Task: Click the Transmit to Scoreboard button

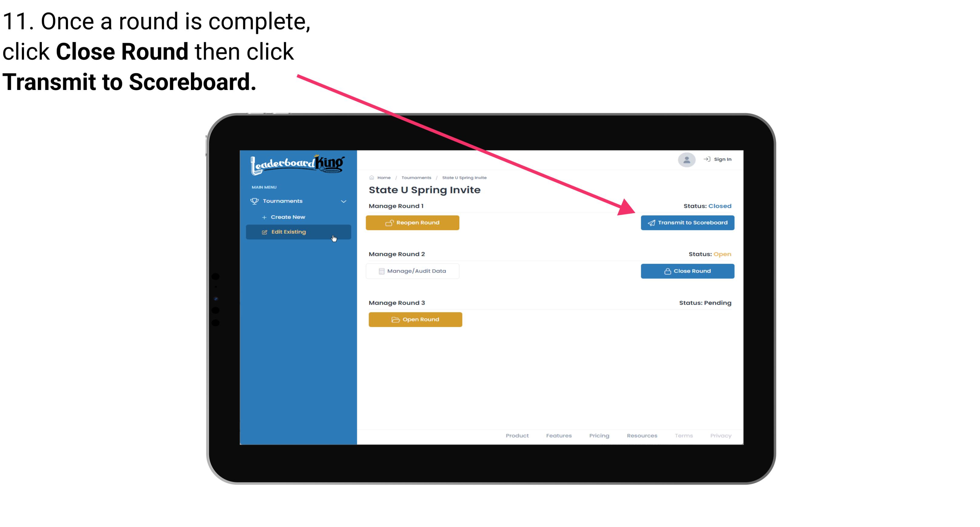Action: click(x=687, y=223)
